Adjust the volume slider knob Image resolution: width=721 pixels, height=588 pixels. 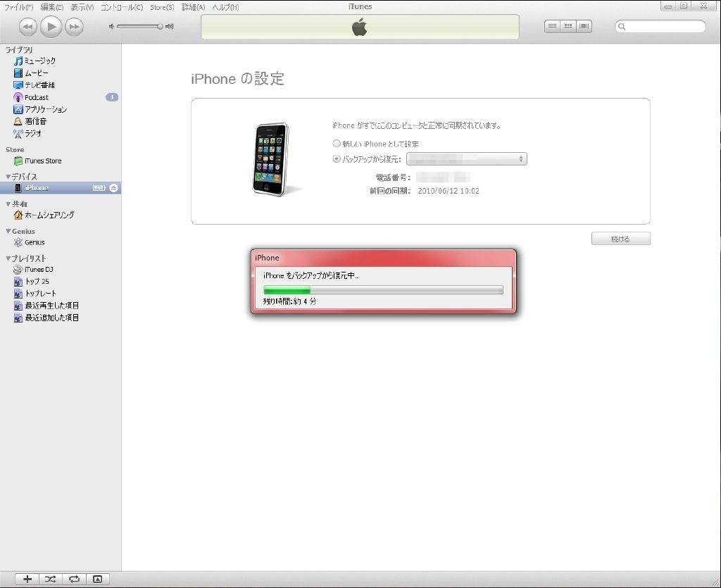coord(160,27)
